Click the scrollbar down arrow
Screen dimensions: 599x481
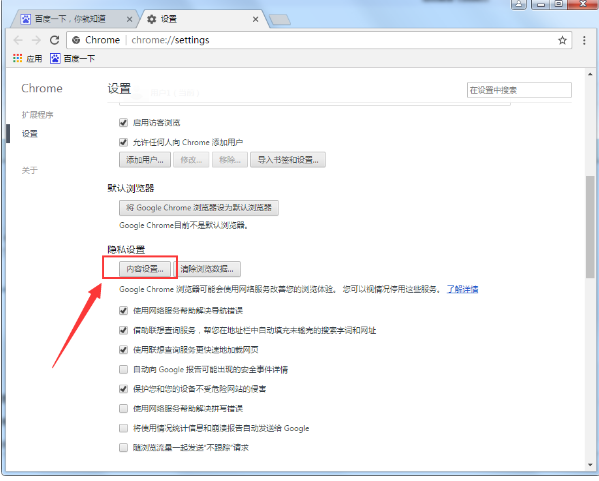click(x=591, y=465)
